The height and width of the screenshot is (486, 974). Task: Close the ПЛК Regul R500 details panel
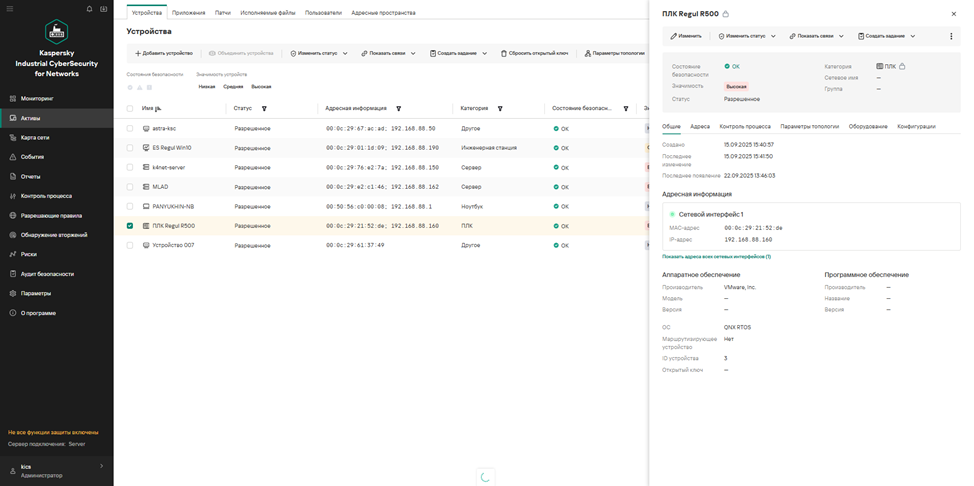coord(954,14)
